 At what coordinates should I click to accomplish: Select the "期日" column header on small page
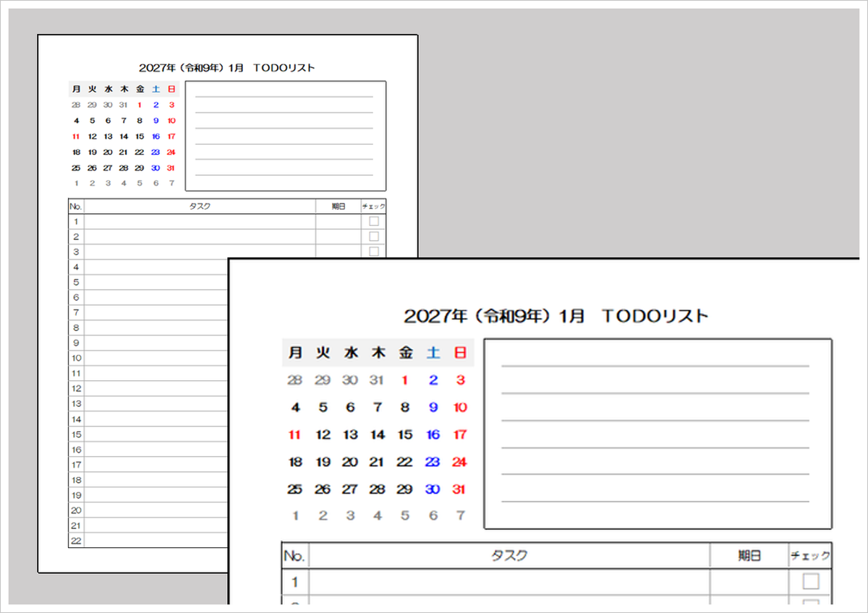pyautogui.click(x=339, y=207)
